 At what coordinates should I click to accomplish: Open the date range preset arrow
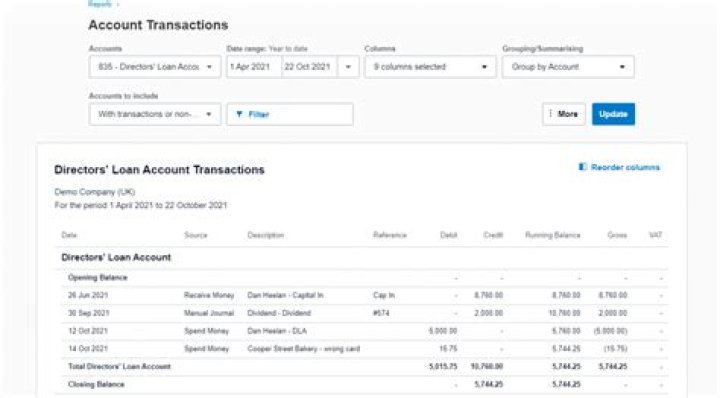click(348, 67)
